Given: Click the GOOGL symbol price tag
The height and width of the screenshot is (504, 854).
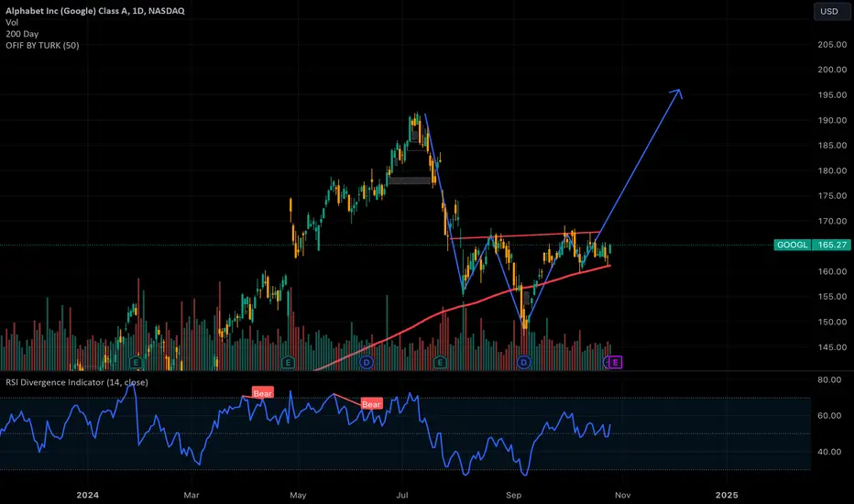Looking at the screenshot, I should point(793,246).
